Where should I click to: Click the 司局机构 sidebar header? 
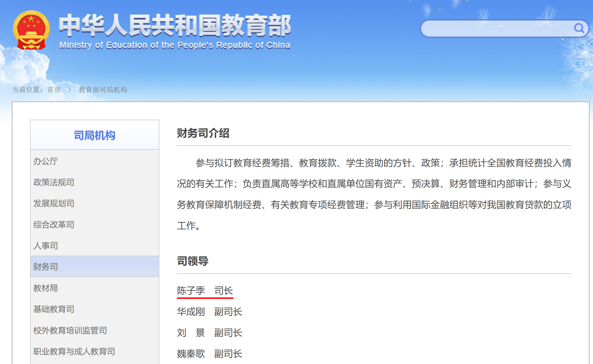pyautogui.click(x=95, y=135)
